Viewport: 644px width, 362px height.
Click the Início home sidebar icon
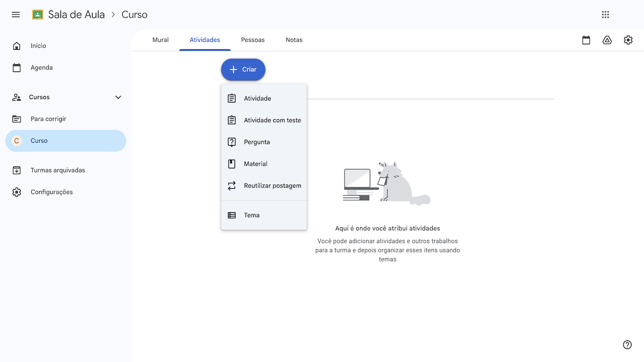(17, 45)
